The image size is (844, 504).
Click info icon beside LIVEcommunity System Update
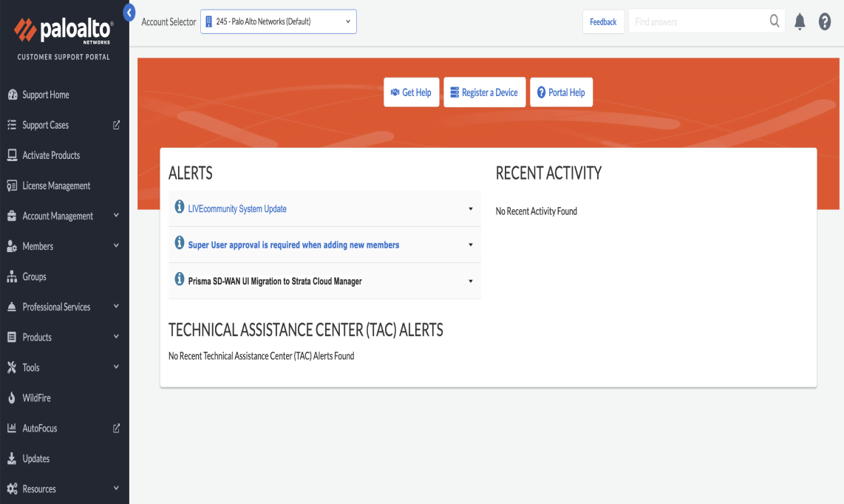point(180,207)
